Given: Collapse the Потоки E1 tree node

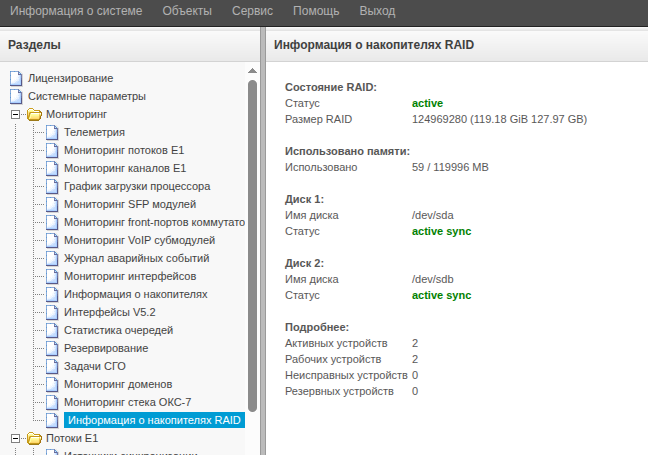Looking at the screenshot, I should click(x=15, y=438).
